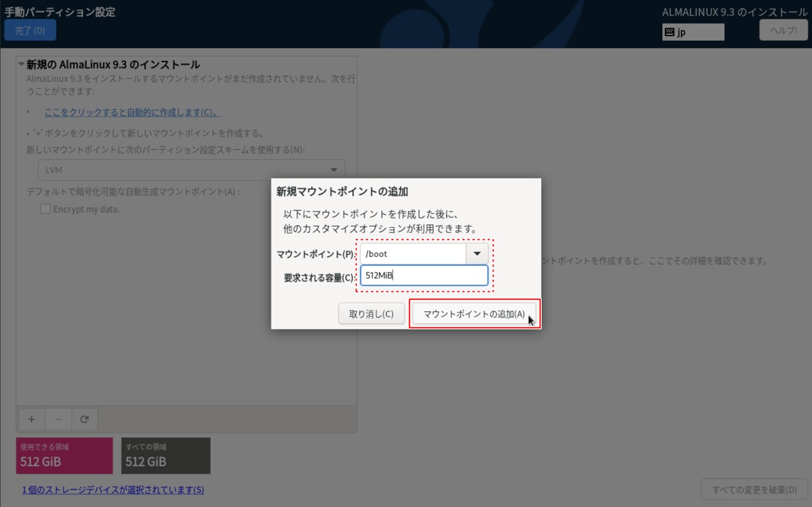Click the add mount point plus icon

point(32,419)
